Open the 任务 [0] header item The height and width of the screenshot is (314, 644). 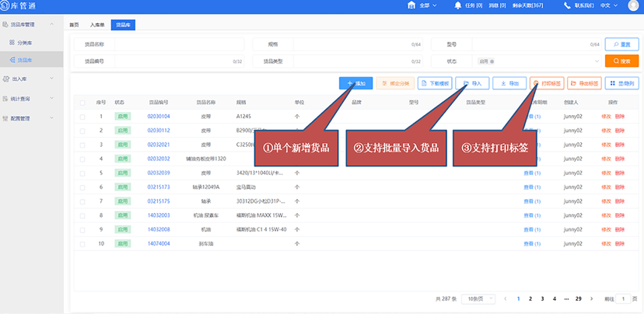click(474, 5)
